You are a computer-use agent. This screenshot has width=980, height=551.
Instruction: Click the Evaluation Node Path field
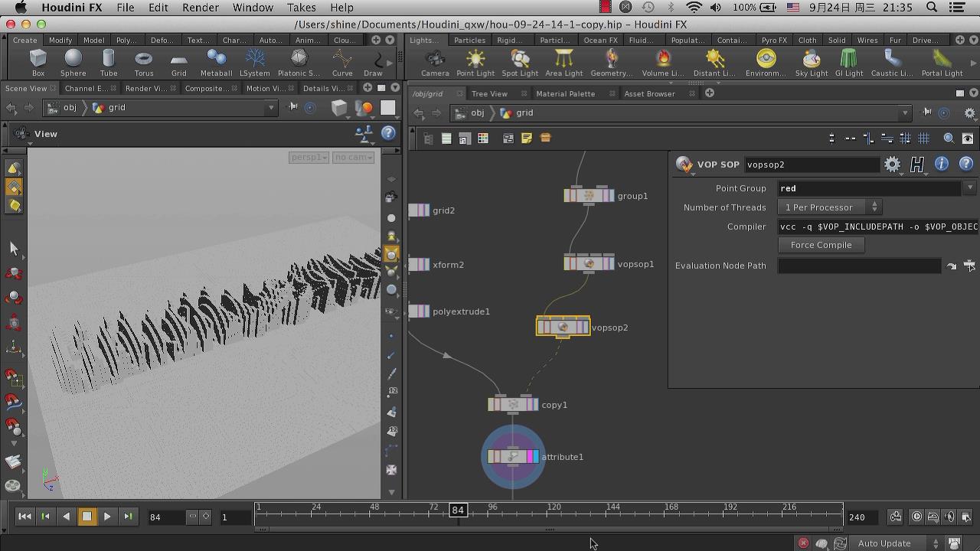(859, 266)
